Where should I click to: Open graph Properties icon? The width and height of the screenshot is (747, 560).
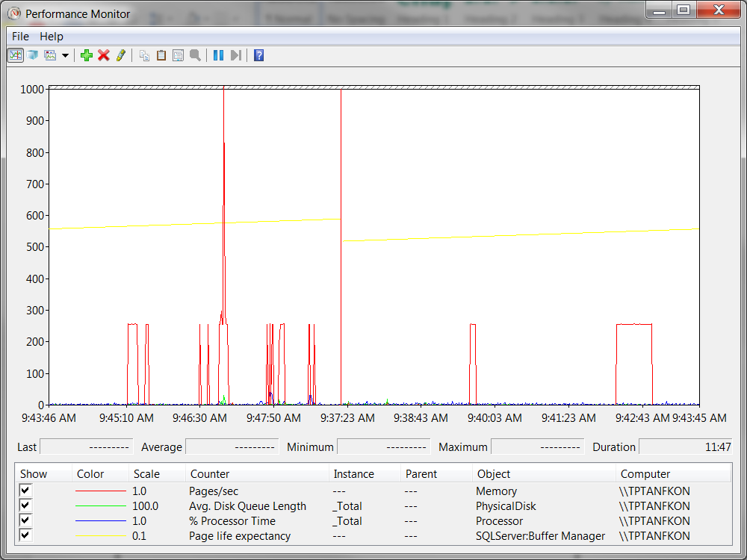(178, 55)
